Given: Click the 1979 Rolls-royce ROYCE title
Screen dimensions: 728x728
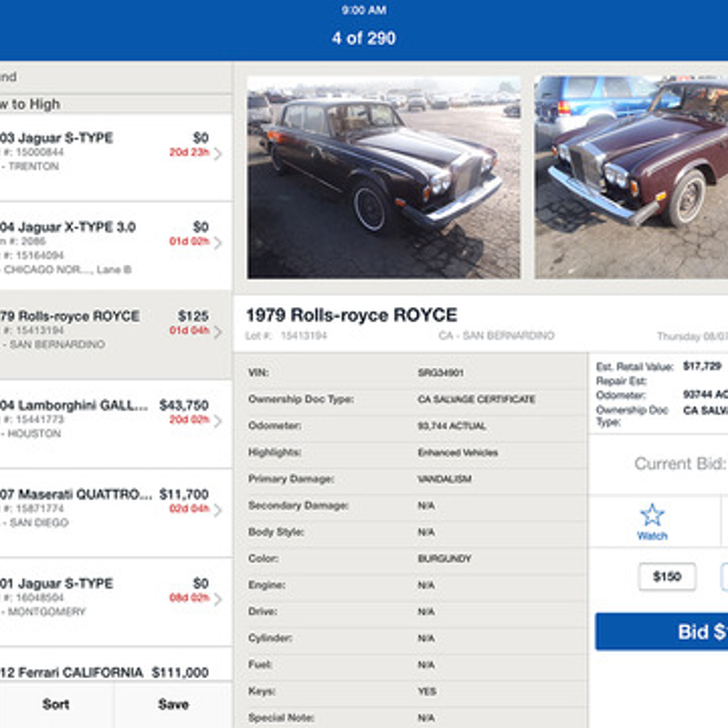Looking at the screenshot, I should coord(352,315).
